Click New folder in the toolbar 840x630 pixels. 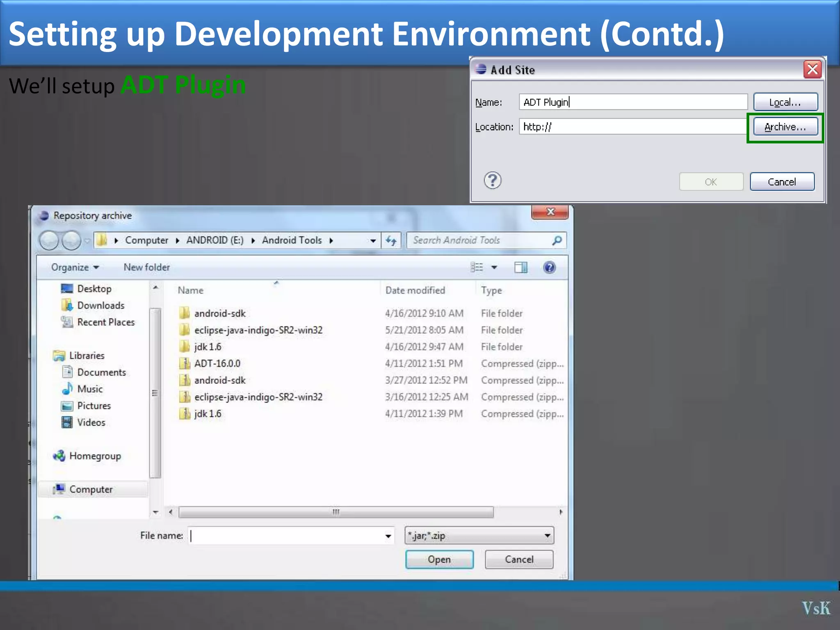pyautogui.click(x=146, y=267)
